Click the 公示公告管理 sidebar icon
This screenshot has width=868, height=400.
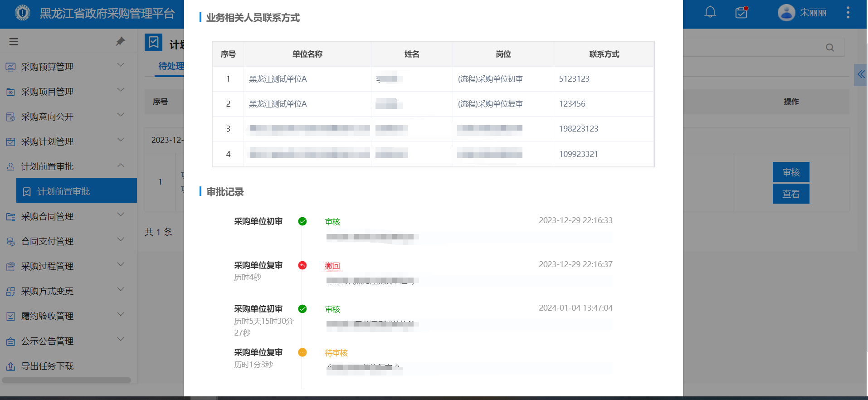click(x=10, y=341)
